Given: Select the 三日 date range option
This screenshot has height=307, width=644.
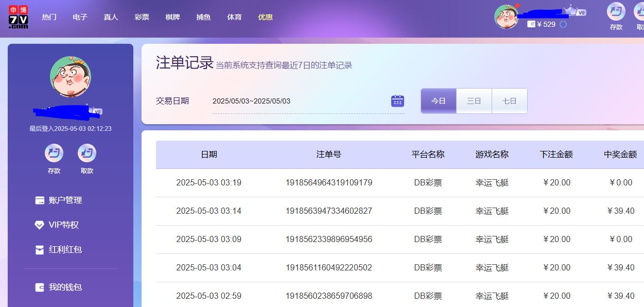Looking at the screenshot, I should [x=474, y=101].
